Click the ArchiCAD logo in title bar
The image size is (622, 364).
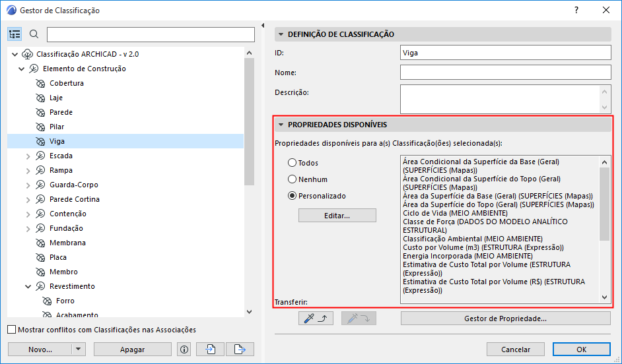(x=11, y=11)
